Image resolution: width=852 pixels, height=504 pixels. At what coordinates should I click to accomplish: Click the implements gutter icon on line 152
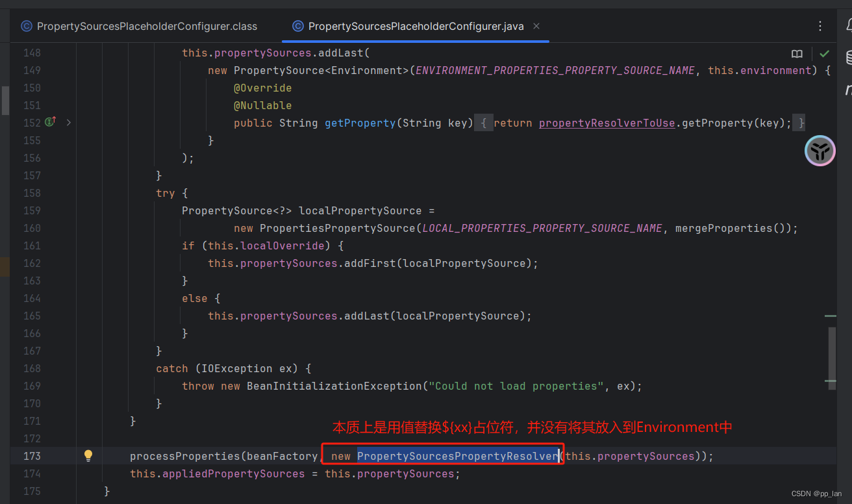[x=50, y=122]
